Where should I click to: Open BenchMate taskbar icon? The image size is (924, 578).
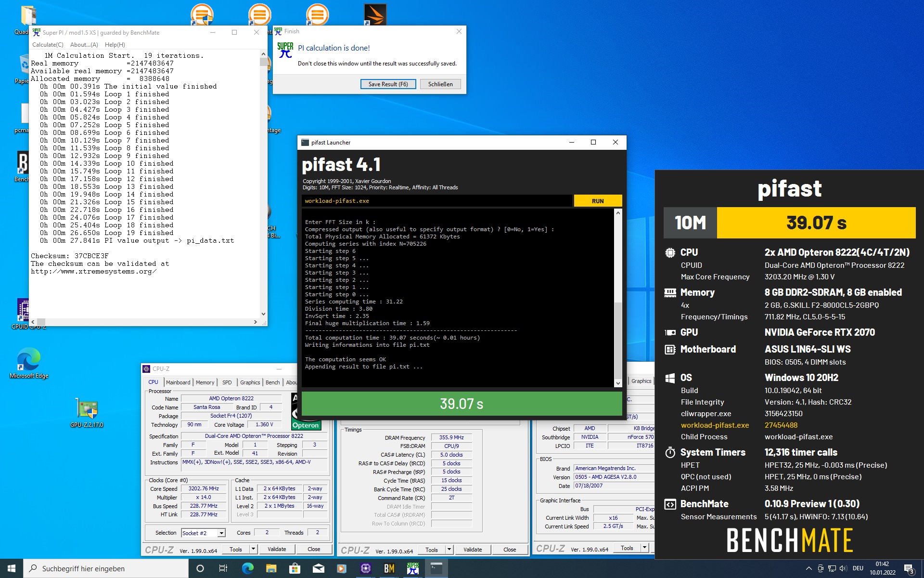pyautogui.click(x=389, y=568)
